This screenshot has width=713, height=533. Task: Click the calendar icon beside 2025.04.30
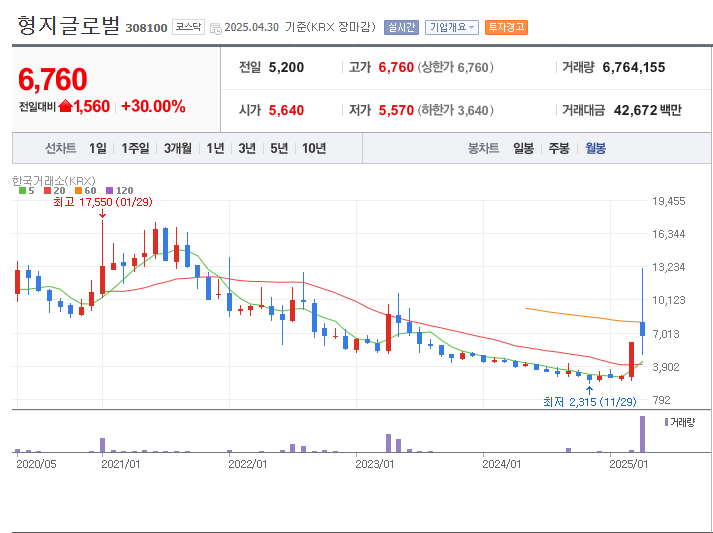tap(216, 28)
